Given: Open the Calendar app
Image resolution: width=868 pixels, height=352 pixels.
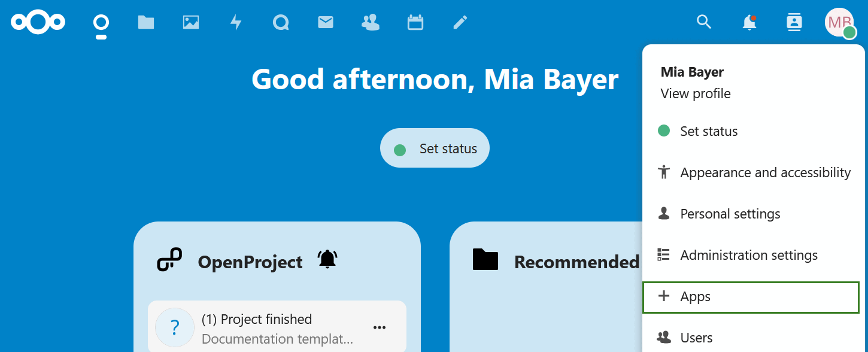Looking at the screenshot, I should point(415,22).
